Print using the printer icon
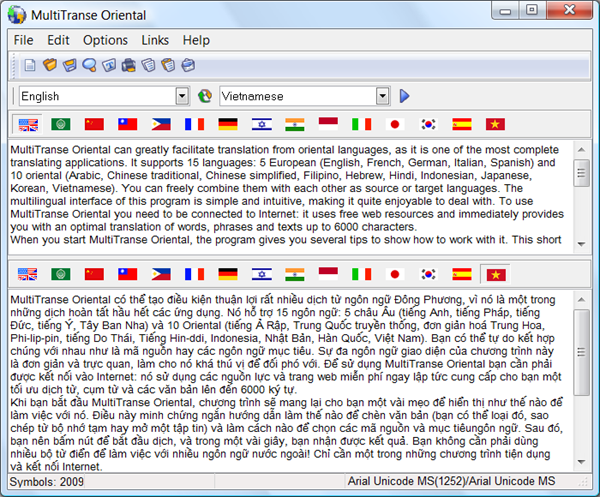 tap(129, 65)
